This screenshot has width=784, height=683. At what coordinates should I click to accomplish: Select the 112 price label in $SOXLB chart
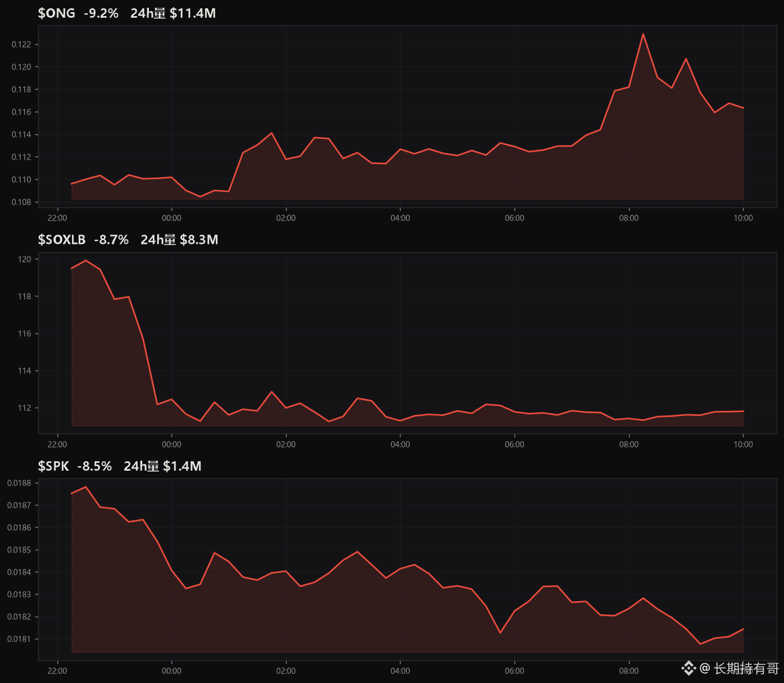[24, 408]
